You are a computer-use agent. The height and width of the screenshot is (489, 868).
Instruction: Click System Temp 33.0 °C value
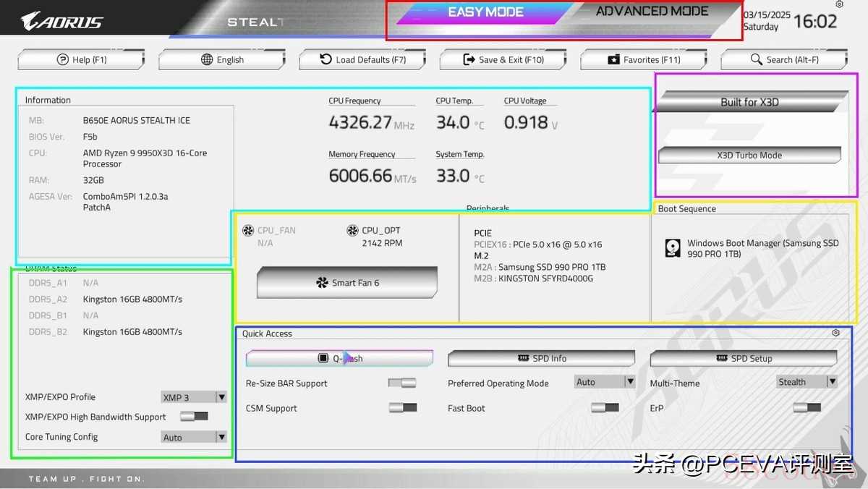460,176
